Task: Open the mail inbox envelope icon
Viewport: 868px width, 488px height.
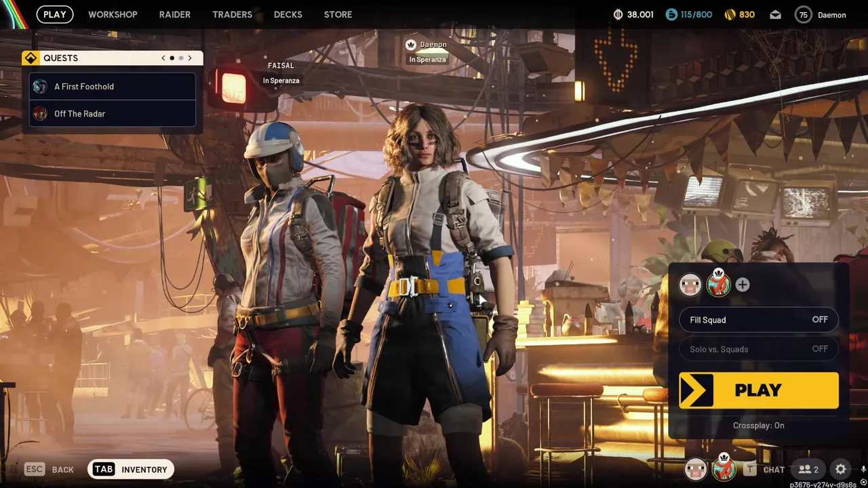Action: 775,14
